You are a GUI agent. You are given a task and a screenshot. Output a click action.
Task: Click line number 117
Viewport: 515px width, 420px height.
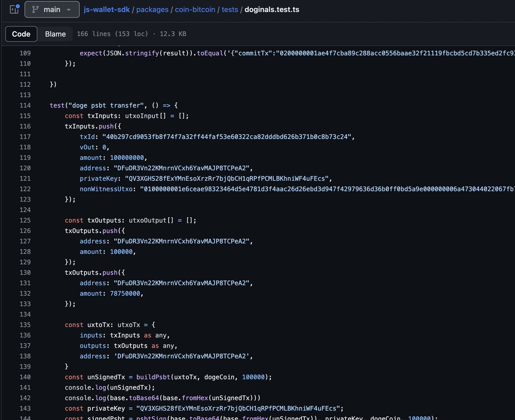pos(25,137)
